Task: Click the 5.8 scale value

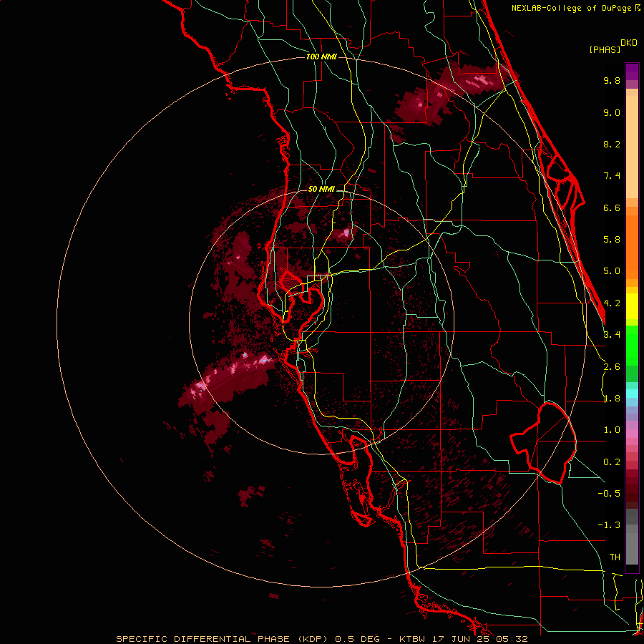Action: pos(612,240)
